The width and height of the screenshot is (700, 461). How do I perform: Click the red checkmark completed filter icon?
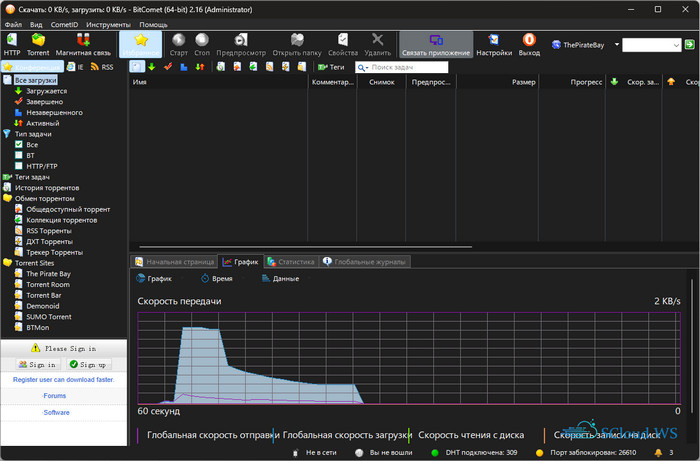pyautogui.click(x=168, y=67)
